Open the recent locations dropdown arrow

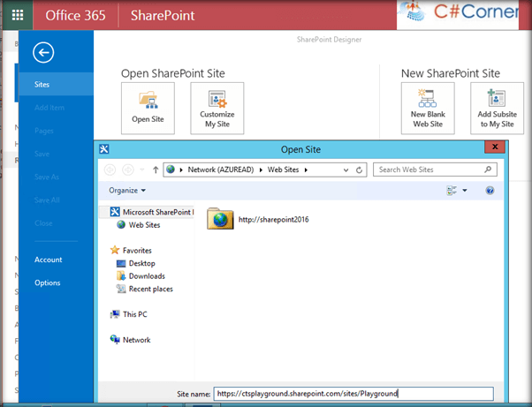coord(142,170)
